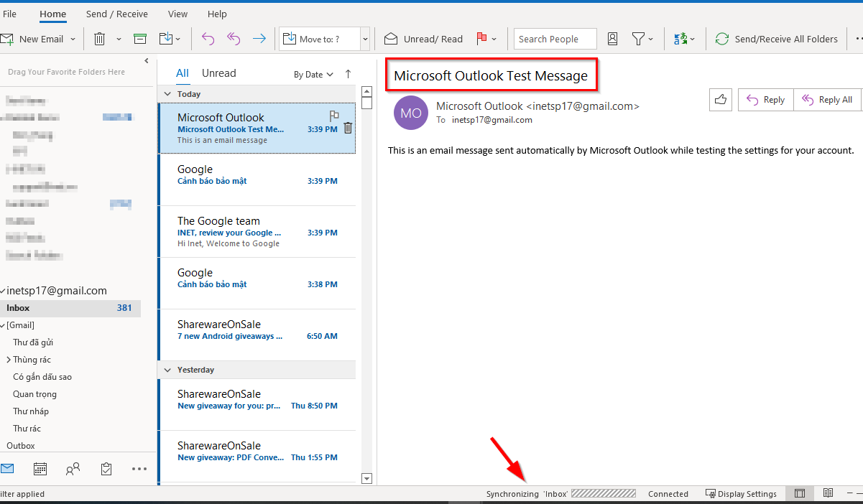This screenshot has width=863, height=504.
Task: Open the Delete dropdown arrow
Action: [119, 39]
